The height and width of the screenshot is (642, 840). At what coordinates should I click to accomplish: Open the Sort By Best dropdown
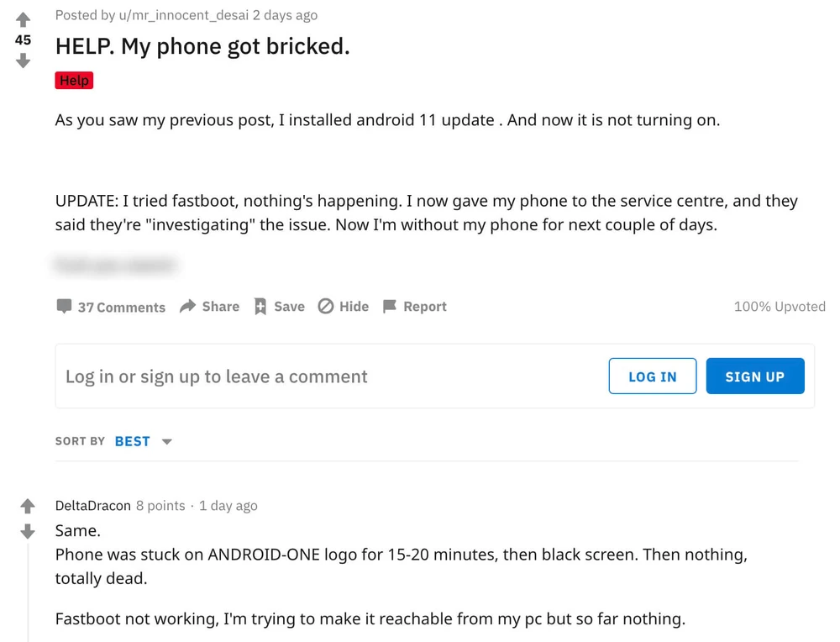133,441
